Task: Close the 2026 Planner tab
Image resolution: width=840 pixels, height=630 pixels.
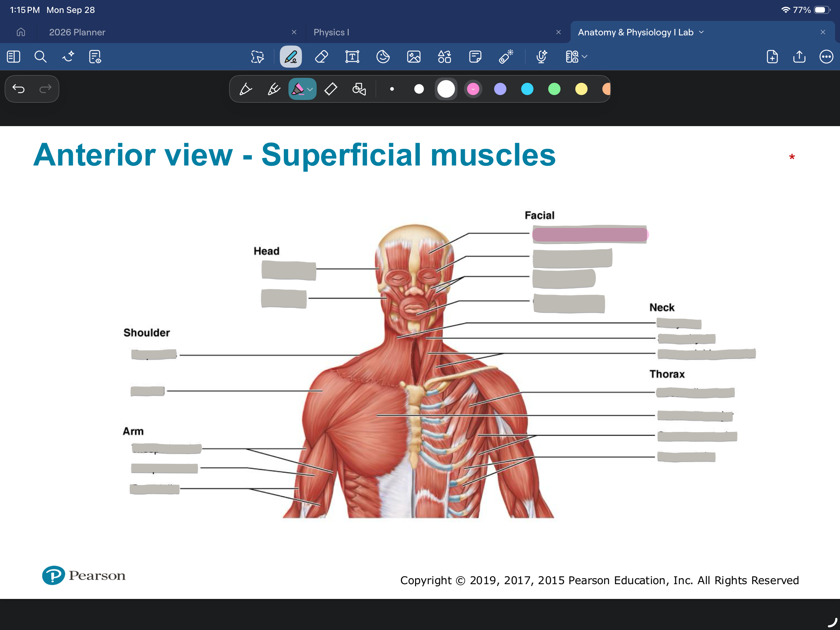Action: coord(294,32)
